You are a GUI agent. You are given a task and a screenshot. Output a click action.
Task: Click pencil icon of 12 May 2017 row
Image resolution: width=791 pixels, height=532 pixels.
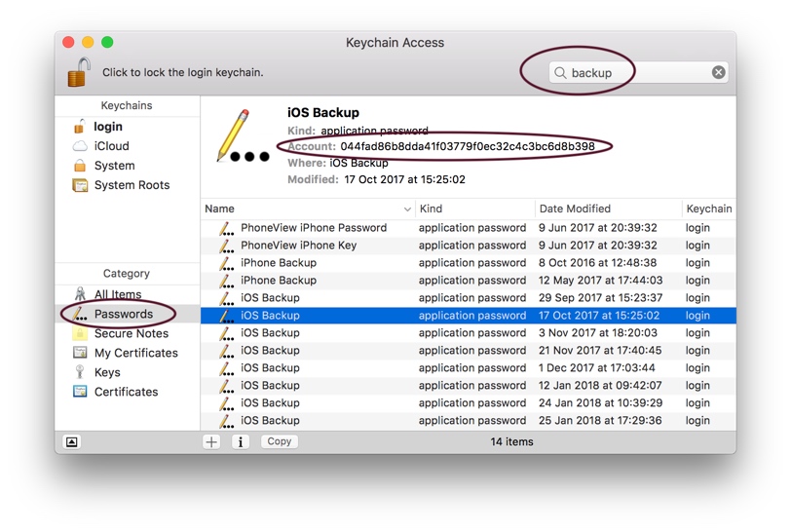tap(226, 281)
